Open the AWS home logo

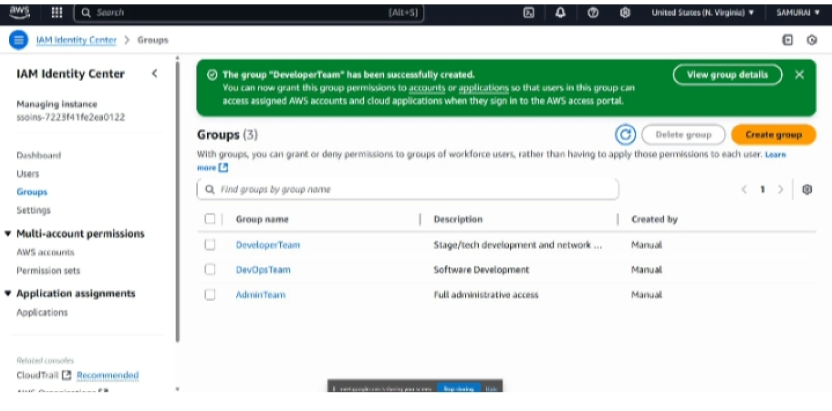[x=20, y=12]
